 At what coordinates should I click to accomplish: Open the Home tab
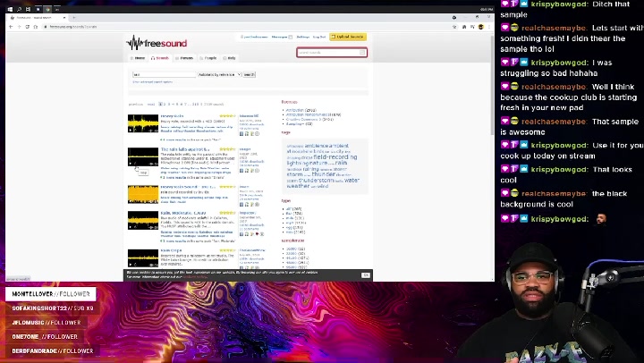click(x=138, y=58)
